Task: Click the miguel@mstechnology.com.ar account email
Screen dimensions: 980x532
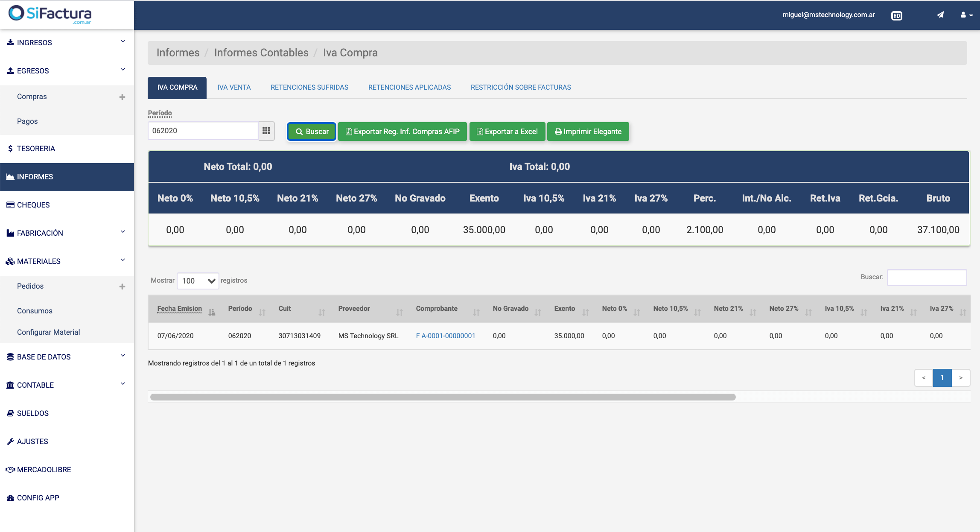Action: [828, 15]
